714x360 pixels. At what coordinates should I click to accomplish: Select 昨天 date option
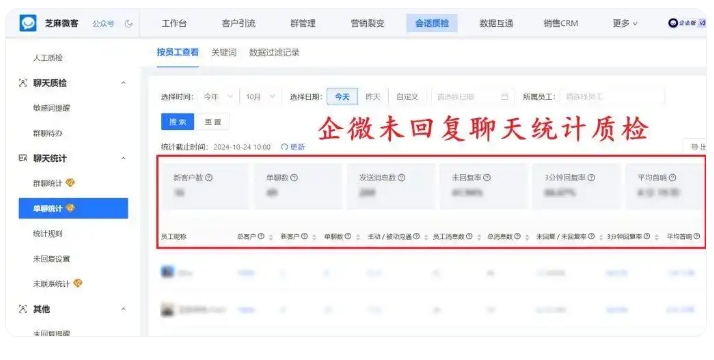[x=373, y=96]
